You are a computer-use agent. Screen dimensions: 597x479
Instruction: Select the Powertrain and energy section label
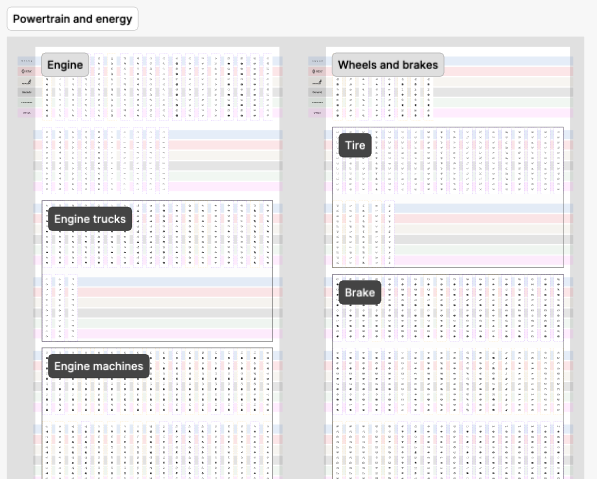click(72, 19)
